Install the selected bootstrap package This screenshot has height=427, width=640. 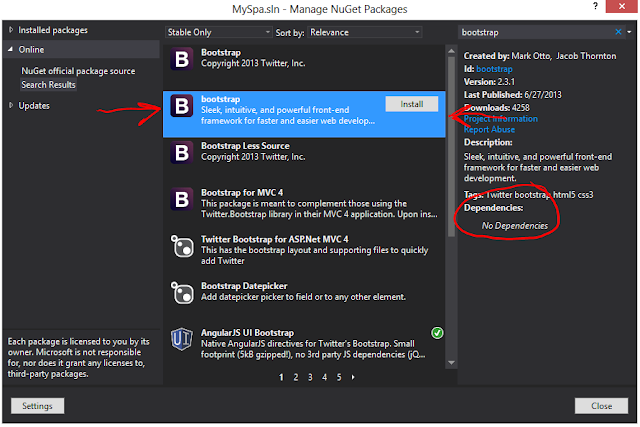point(411,104)
